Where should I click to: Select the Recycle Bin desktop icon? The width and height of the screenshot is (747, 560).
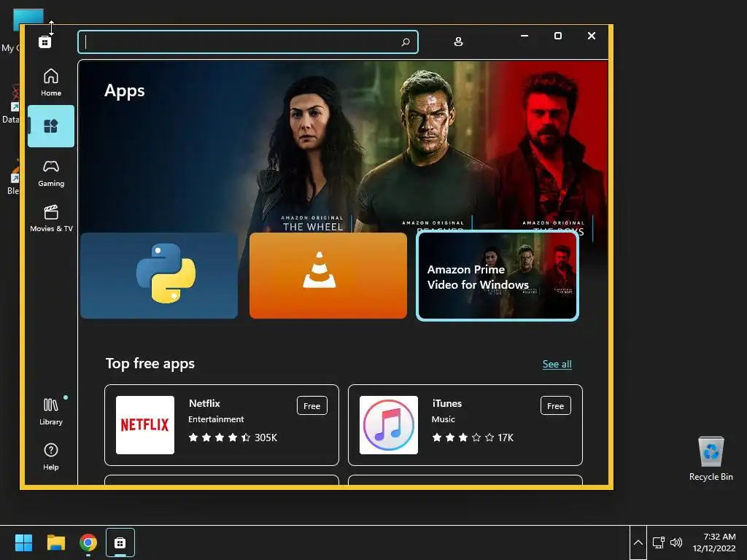pyautogui.click(x=711, y=459)
